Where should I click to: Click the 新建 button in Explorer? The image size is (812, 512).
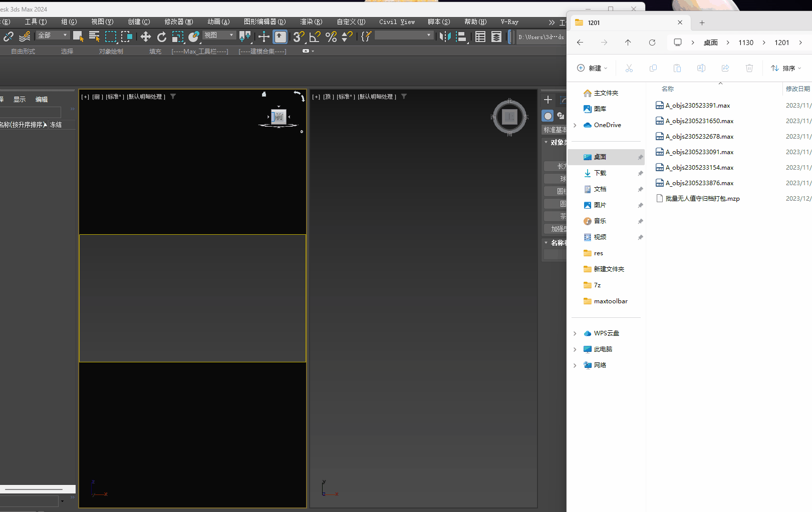pyautogui.click(x=592, y=68)
